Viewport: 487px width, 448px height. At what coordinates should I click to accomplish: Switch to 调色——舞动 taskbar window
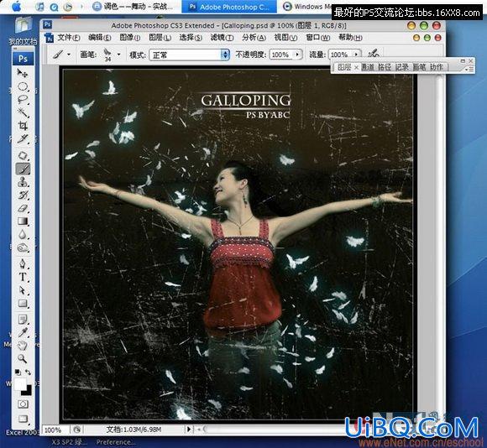[x=134, y=7]
